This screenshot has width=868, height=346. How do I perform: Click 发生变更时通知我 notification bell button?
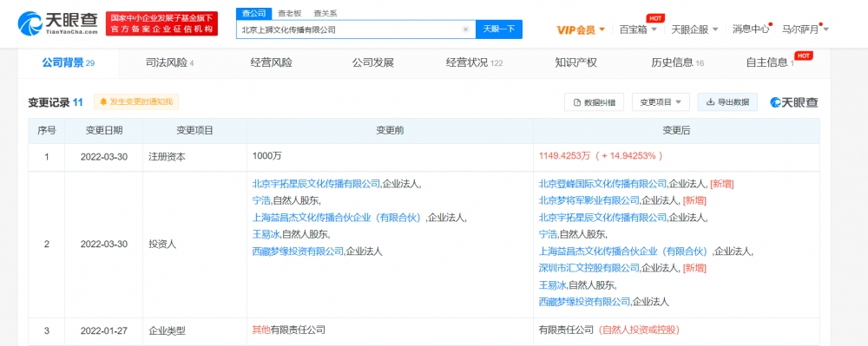pos(136,101)
